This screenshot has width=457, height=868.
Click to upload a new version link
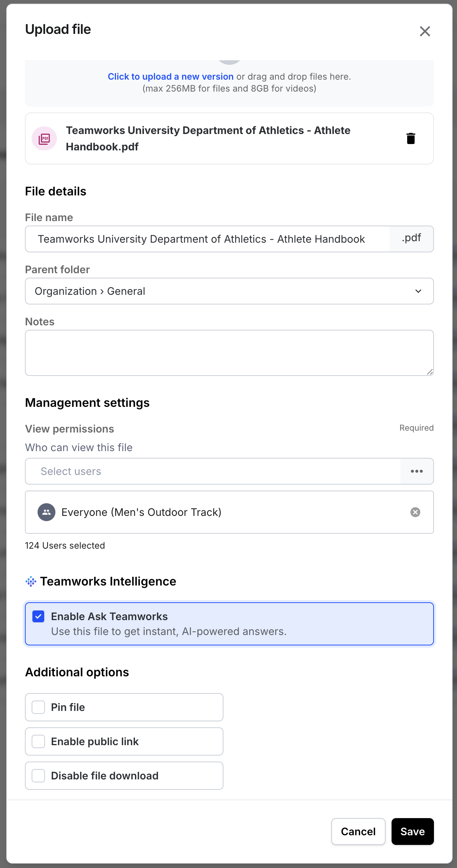pyautogui.click(x=171, y=76)
